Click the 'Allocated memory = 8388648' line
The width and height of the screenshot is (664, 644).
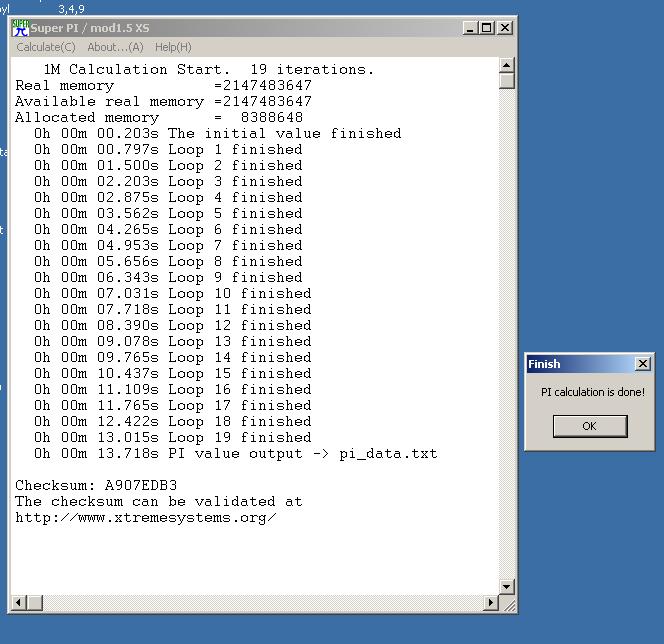(159, 117)
